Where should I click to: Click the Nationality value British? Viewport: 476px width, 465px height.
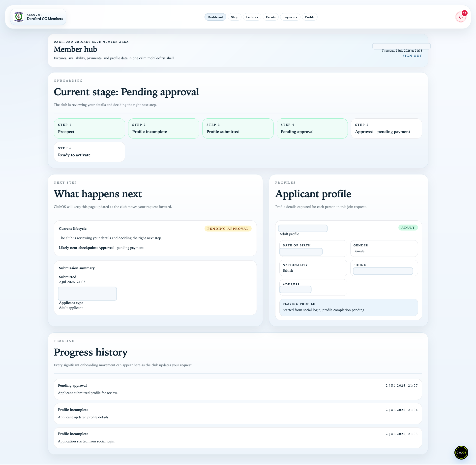tap(288, 270)
